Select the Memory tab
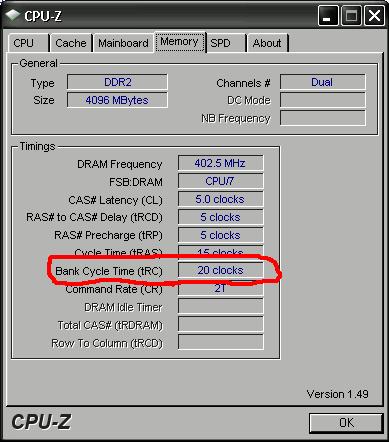The height and width of the screenshot is (442, 389). point(180,42)
